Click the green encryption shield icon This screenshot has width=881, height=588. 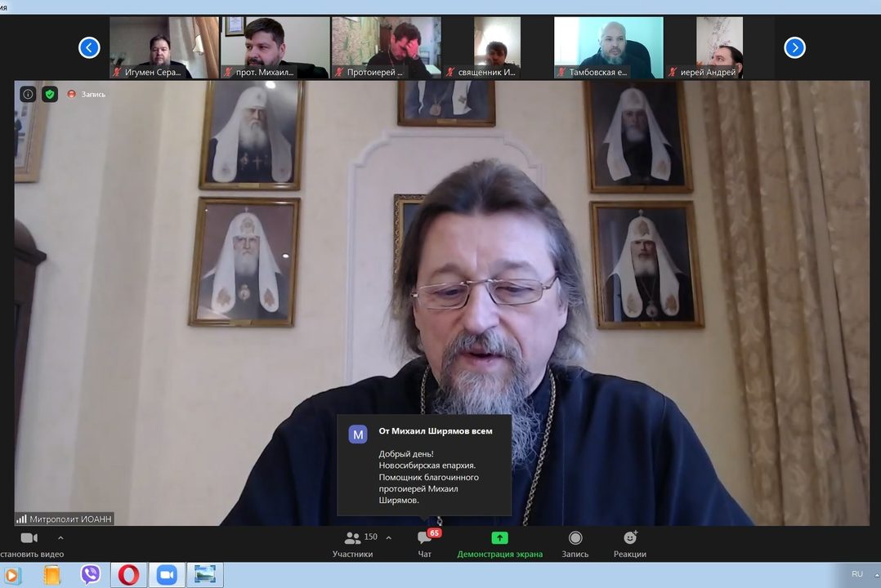[x=50, y=94]
